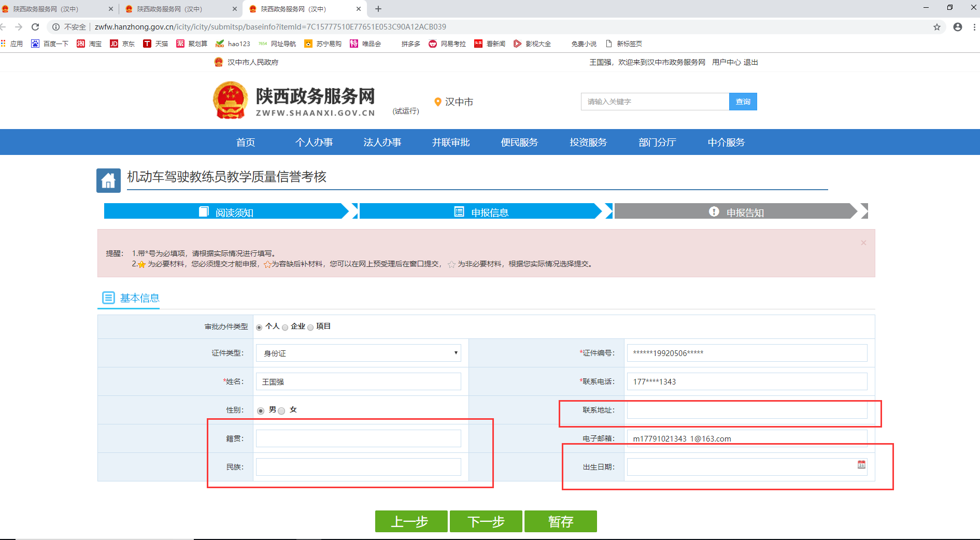This screenshot has width=980, height=540.
Task: Reload the page using the refresh icon
Action: pyautogui.click(x=35, y=27)
